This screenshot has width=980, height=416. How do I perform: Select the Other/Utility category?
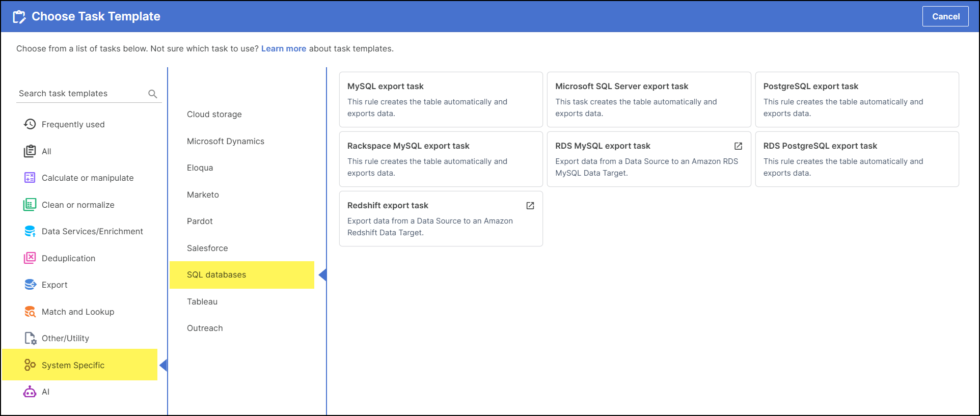click(x=65, y=338)
